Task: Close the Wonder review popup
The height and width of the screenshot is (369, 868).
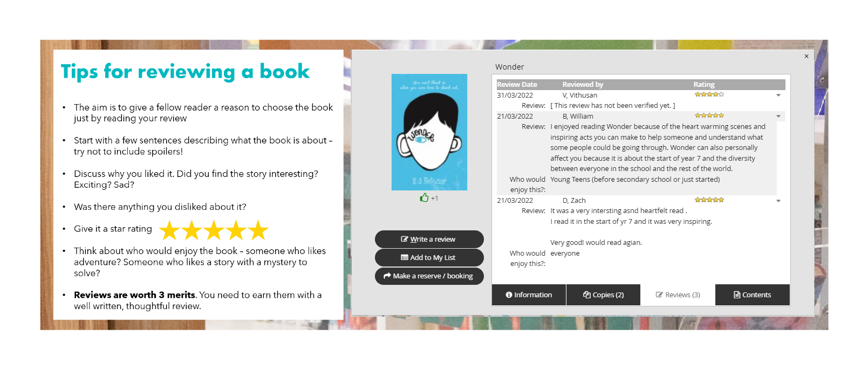Action: point(807,56)
